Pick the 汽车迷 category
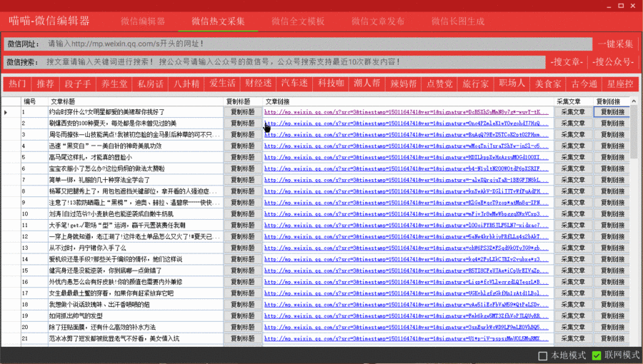This screenshot has width=643, height=364. click(x=295, y=84)
